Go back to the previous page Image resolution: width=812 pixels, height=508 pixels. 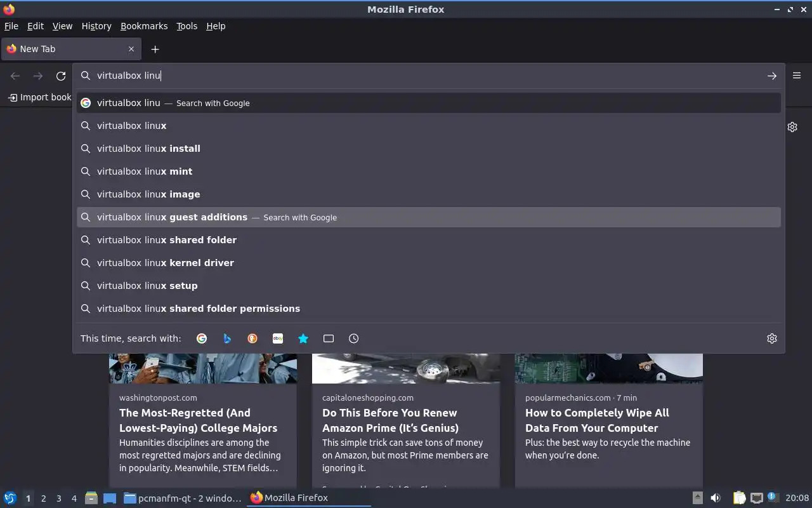(15, 76)
